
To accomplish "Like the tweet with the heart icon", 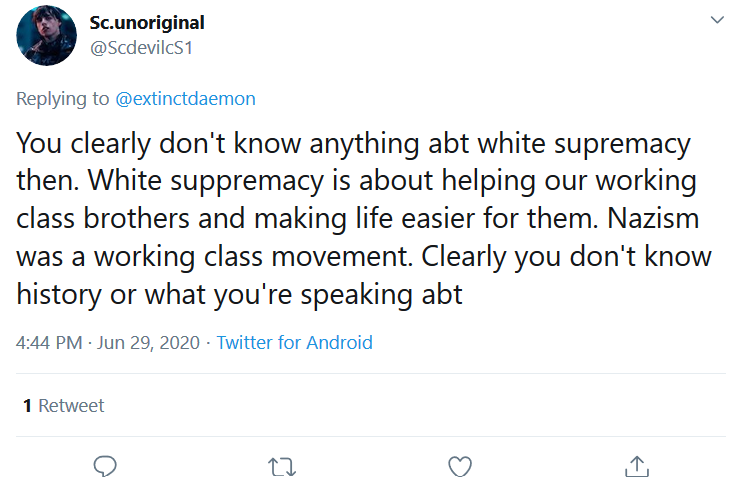I will [x=460, y=467].
